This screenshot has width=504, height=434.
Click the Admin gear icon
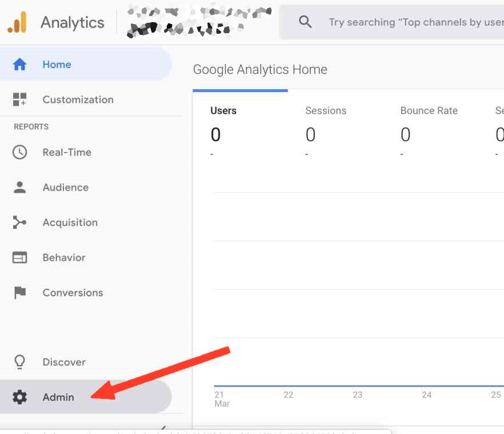19,397
